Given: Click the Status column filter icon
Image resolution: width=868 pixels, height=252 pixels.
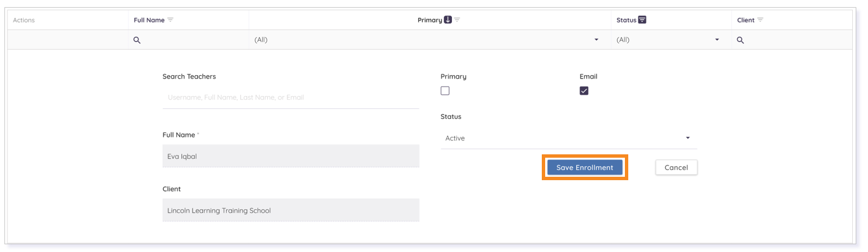Looking at the screenshot, I should point(642,20).
